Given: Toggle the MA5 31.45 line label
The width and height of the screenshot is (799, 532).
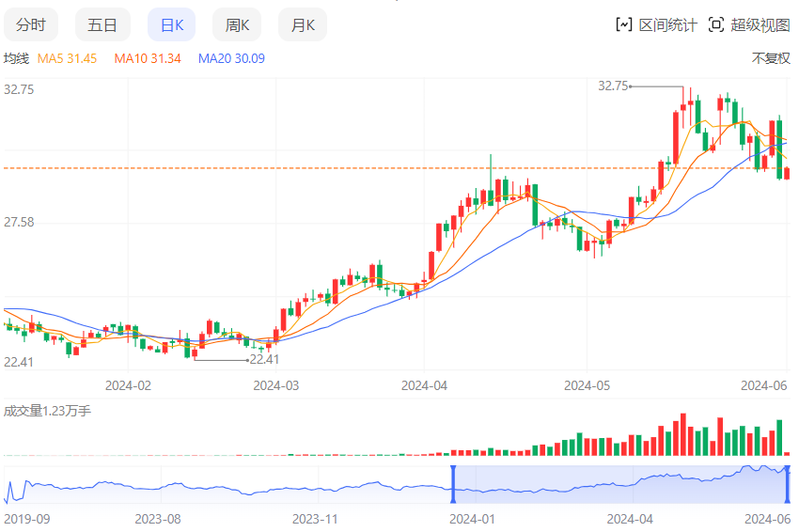Looking at the screenshot, I should click(x=68, y=58).
